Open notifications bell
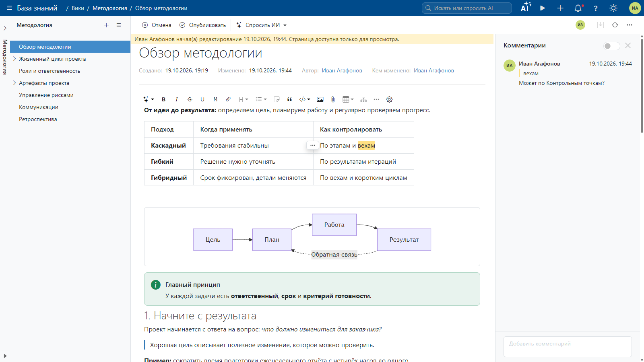The width and height of the screenshot is (644, 362). [x=578, y=8]
